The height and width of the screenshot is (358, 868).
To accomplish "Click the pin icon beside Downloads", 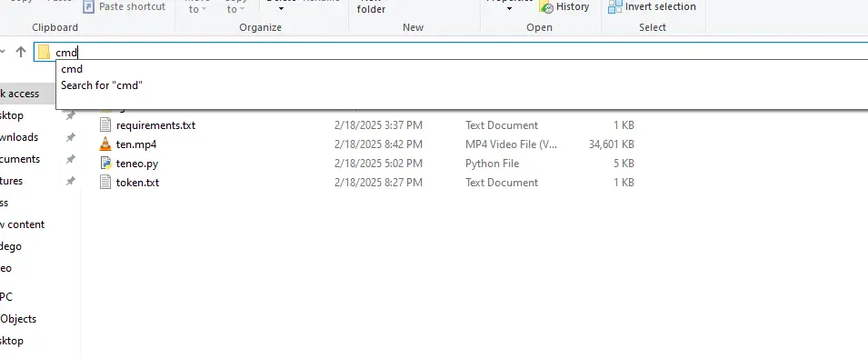I will coord(70,137).
